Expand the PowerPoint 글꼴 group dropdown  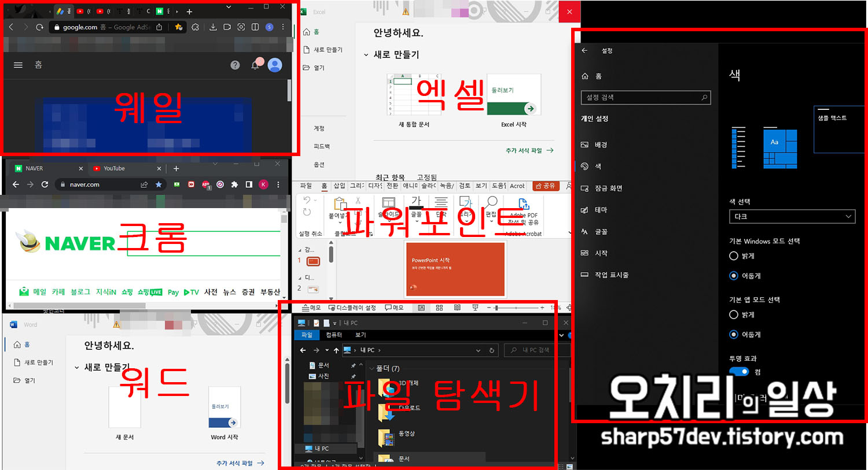coord(417,221)
